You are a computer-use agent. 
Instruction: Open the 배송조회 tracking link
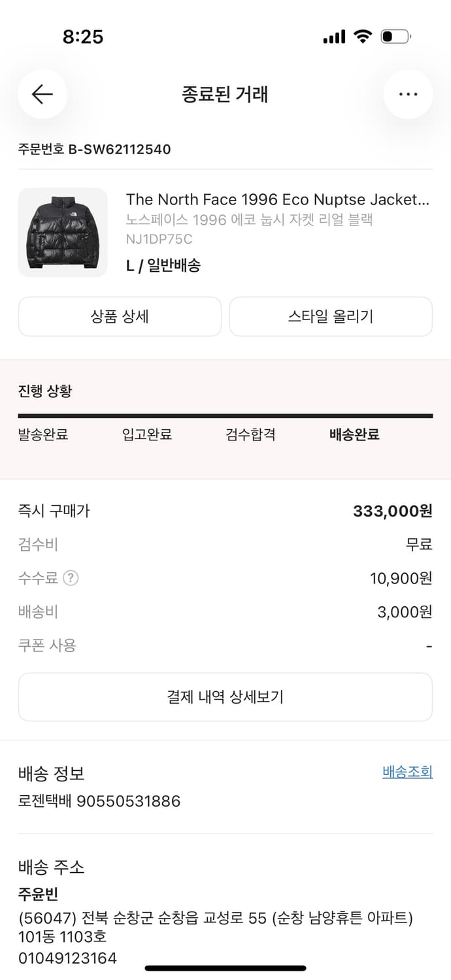click(407, 772)
